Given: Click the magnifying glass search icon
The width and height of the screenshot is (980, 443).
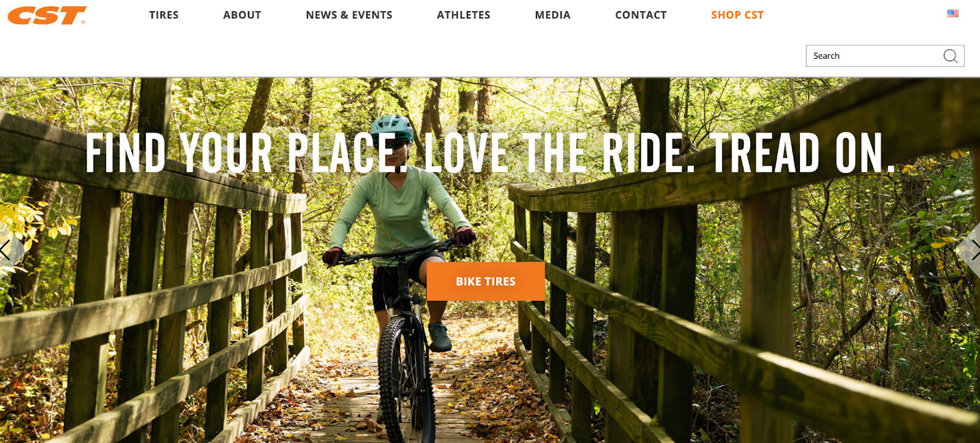Looking at the screenshot, I should point(950,56).
